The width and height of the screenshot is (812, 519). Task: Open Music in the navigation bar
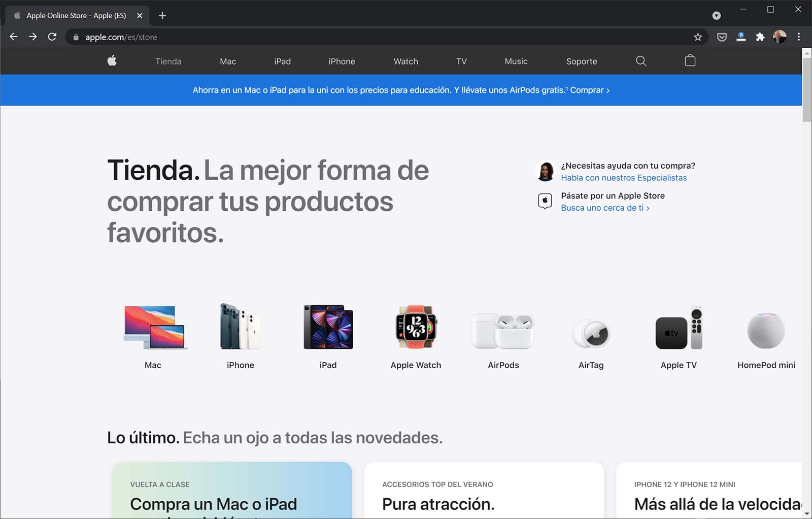516,61
